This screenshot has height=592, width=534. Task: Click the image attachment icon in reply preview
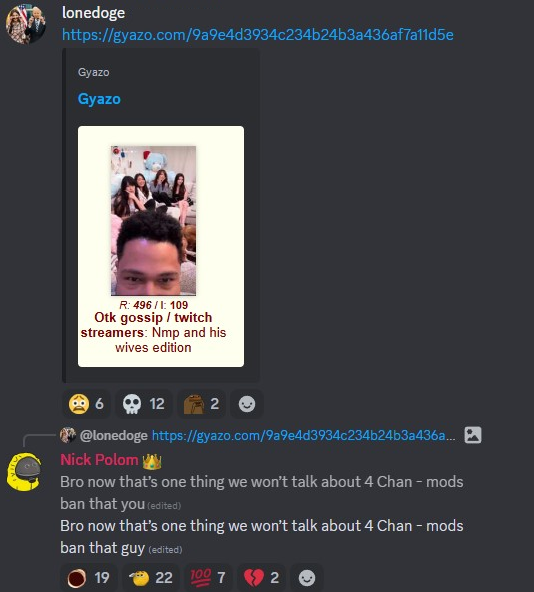(473, 435)
